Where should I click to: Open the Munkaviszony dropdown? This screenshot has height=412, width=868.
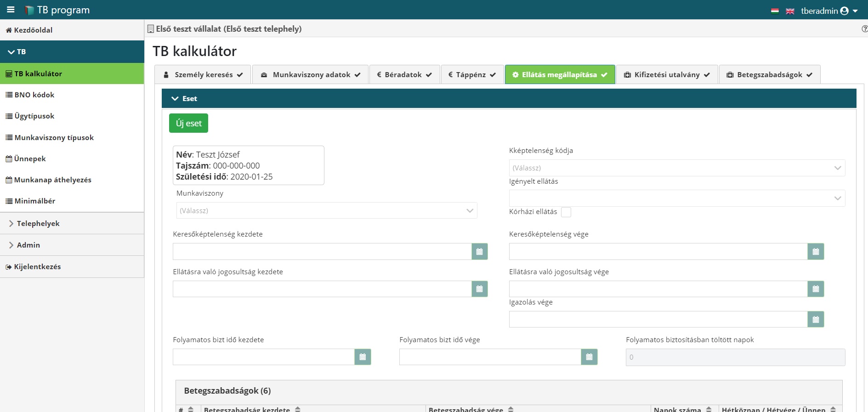pos(326,210)
